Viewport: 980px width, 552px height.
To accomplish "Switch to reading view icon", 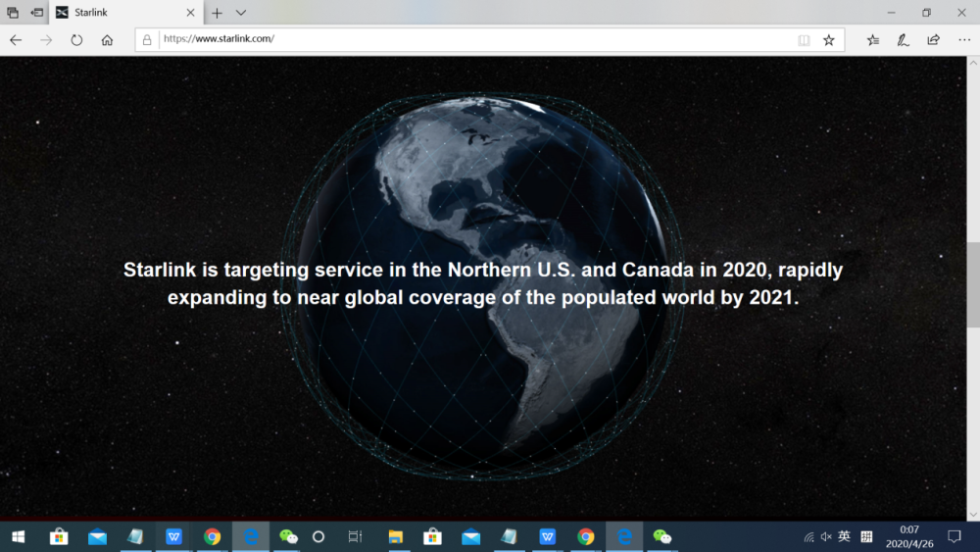I will (x=804, y=40).
